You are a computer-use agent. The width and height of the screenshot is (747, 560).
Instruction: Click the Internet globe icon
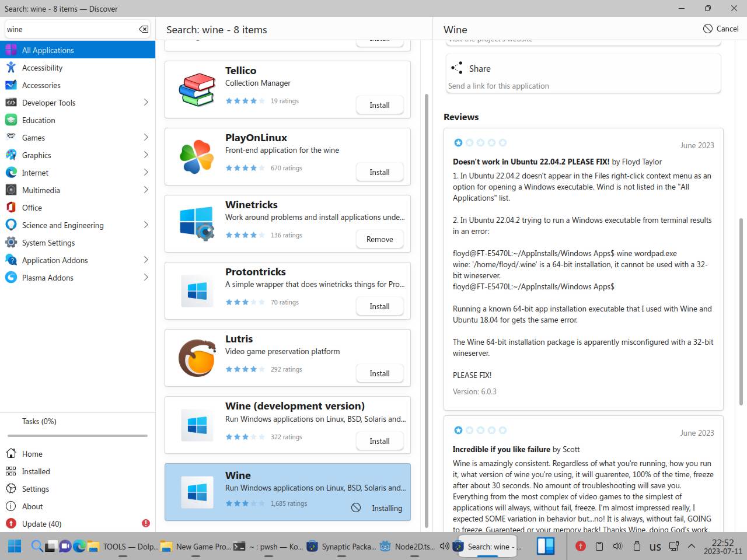tap(11, 173)
